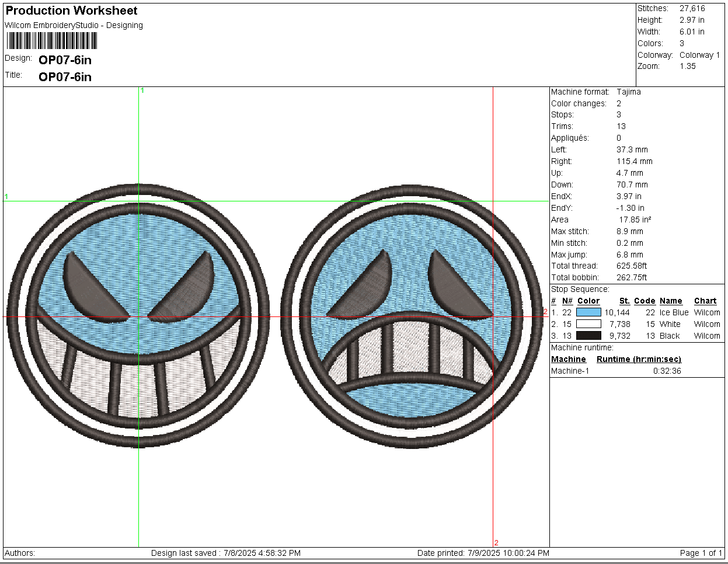728x564 pixels.
Task: Click the Name column header
Action: 671,301
